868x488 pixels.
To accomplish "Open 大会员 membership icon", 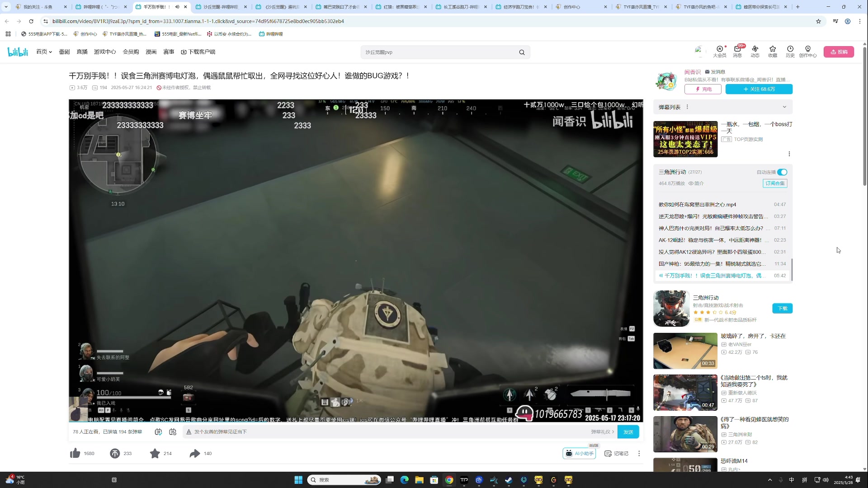I will coord(719,52).
